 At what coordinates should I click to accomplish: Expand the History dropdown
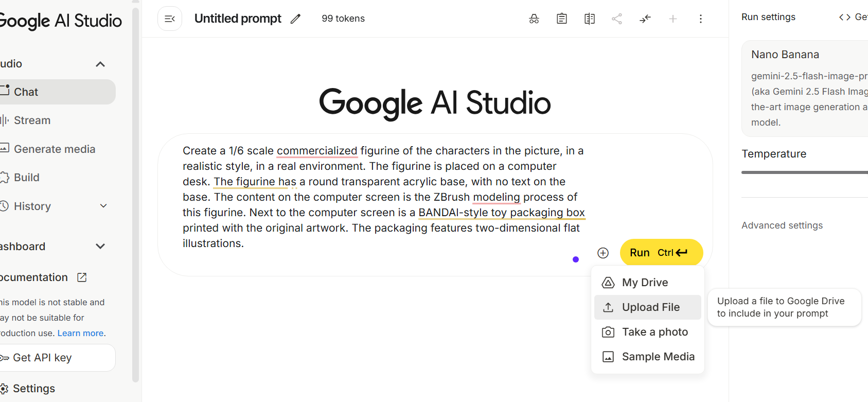pos(103,206)
